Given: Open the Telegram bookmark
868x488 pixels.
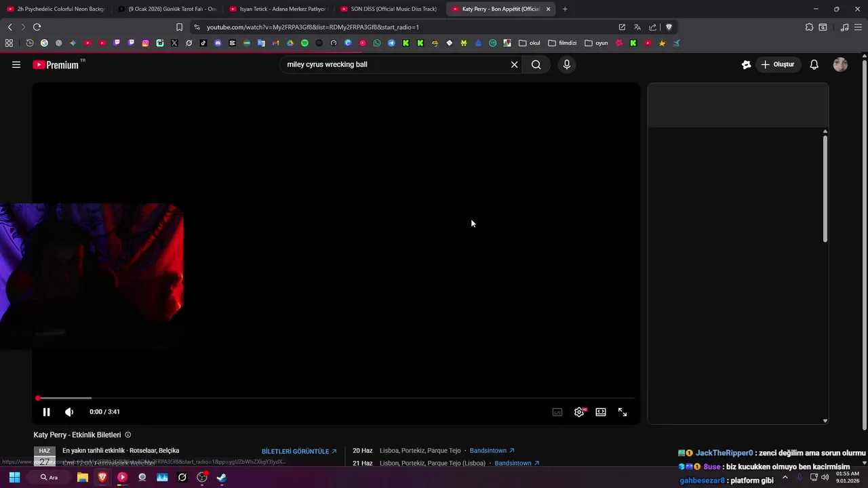Looking at the screenshot, I should point(391,43).
